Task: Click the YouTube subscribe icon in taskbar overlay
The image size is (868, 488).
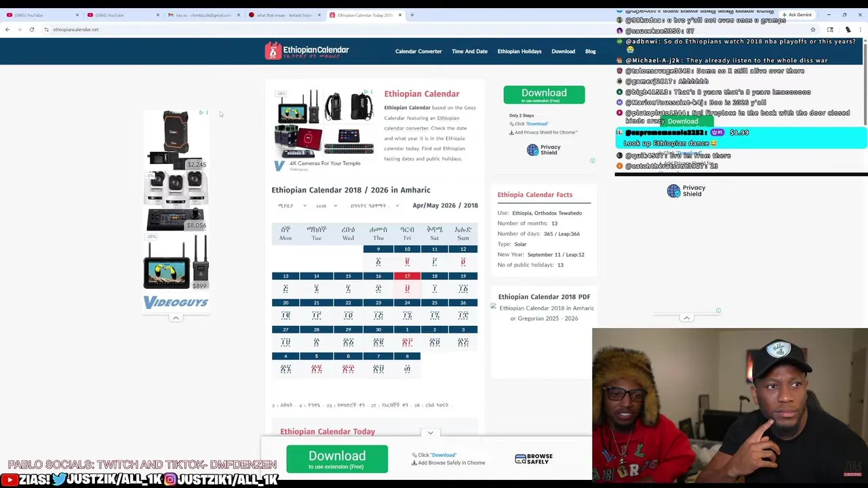Action: click(10, 480)
